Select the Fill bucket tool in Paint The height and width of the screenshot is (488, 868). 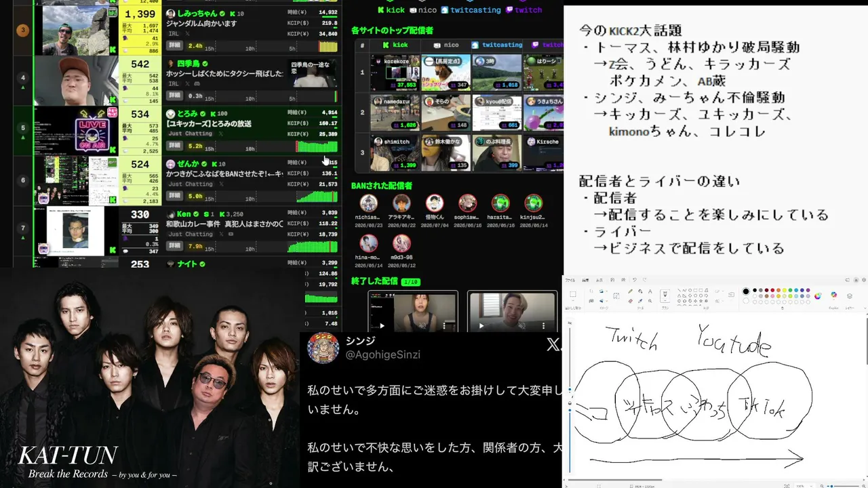(x=639, y=291)
